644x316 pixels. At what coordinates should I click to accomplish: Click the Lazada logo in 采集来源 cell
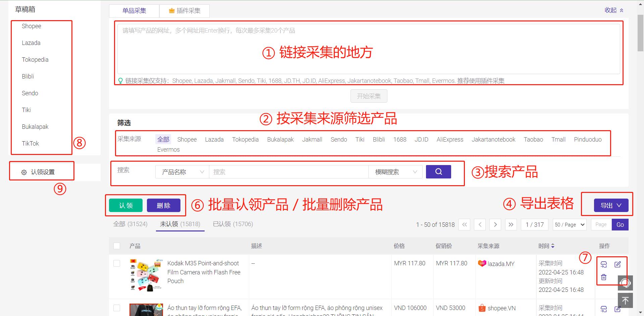tap(482, 263)
